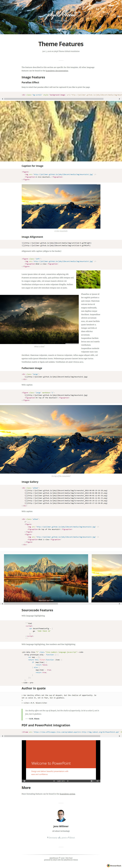The width and height of the screenshot is (122, 868).
Task: Go to next PowerPoint slide arrow
Action: (x=68, y=781)
